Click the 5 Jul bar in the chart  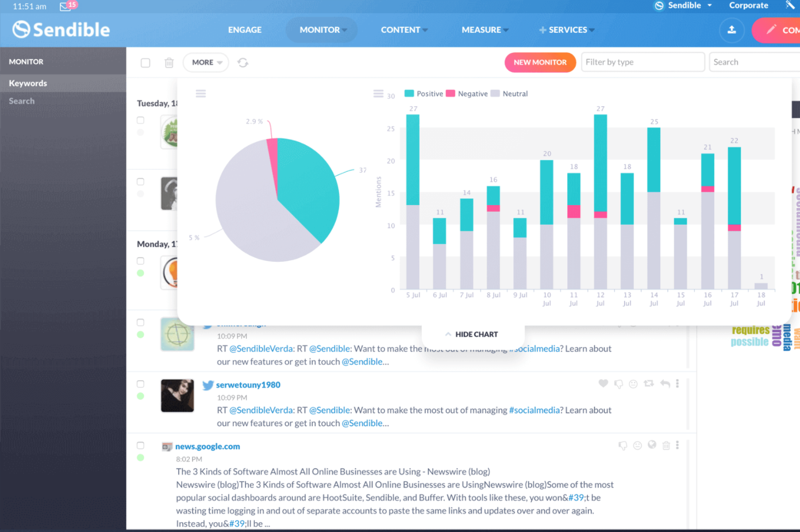413,202
